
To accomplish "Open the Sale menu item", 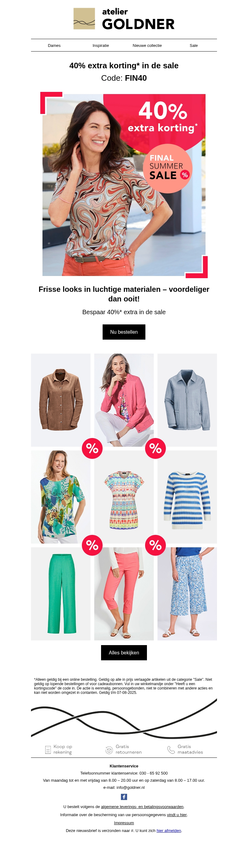I will click(x=193, y=46).
